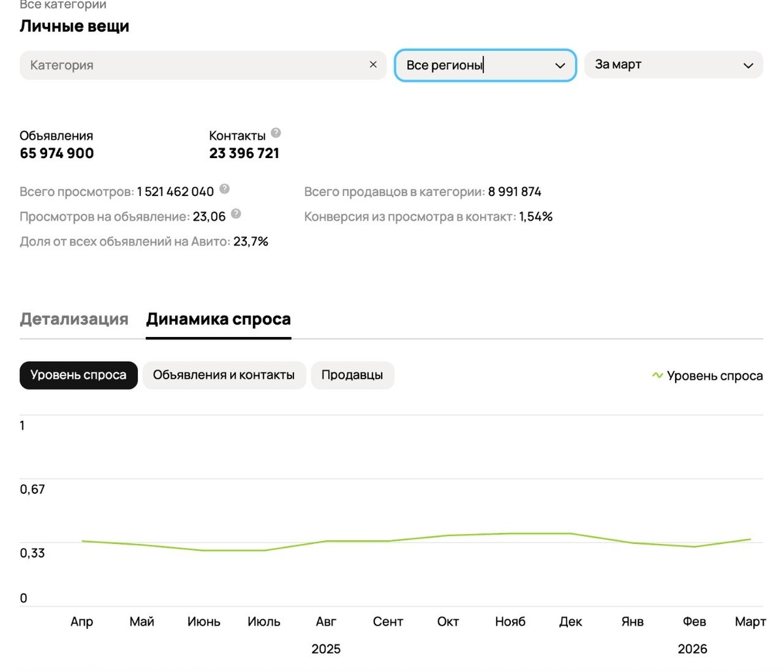Show the Объявления и контакты chart
This screenshot has height=672, width=784.
click(x=223, y=376)
